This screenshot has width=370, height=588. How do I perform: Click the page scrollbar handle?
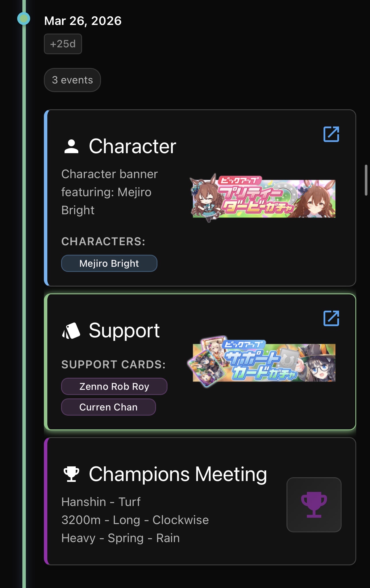click(366, 180)
